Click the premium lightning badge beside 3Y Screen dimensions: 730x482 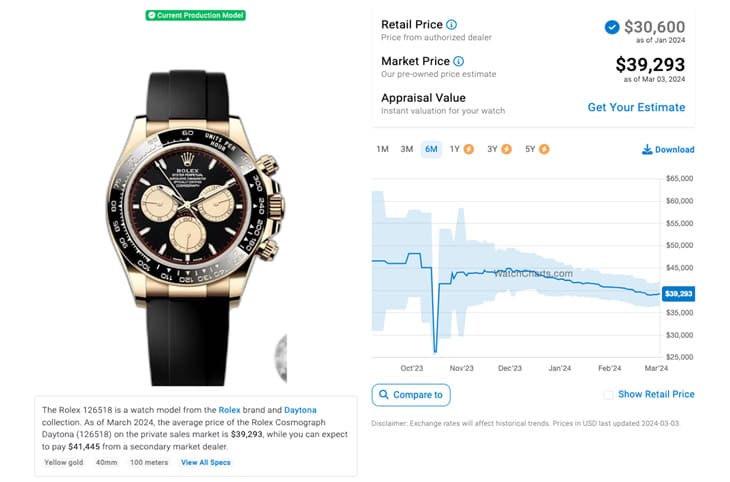click(x=507, y=149)
